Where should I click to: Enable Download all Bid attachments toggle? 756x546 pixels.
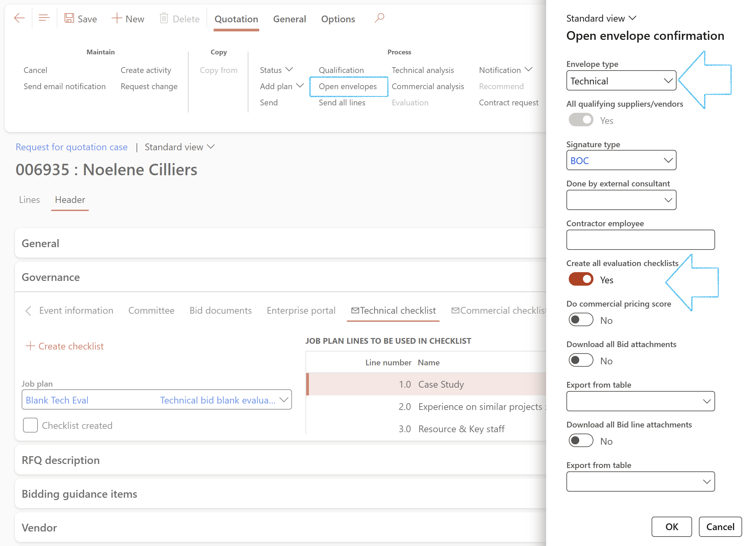tap(581, 361)
